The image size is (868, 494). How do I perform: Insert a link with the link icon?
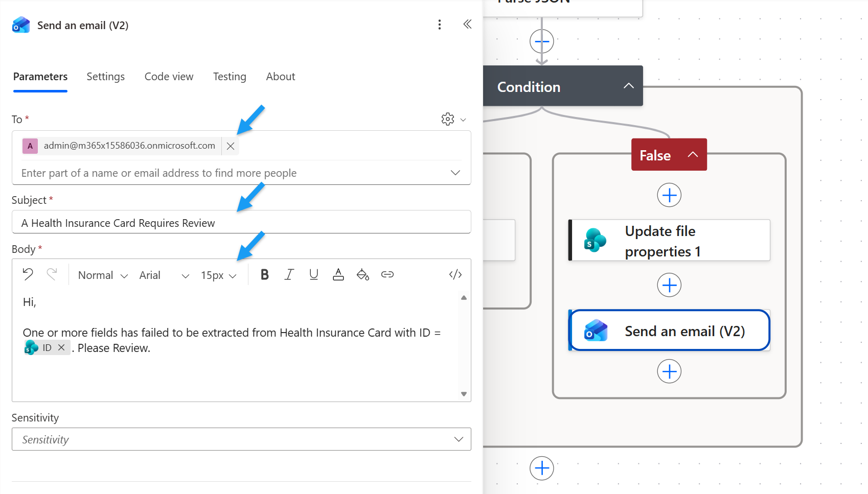point(387,274)
